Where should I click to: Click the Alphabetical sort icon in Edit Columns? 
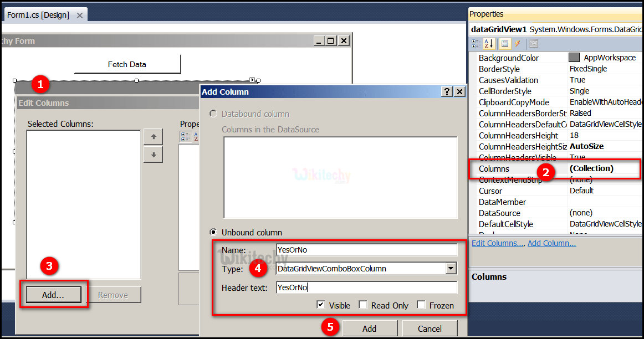[196, 136]
